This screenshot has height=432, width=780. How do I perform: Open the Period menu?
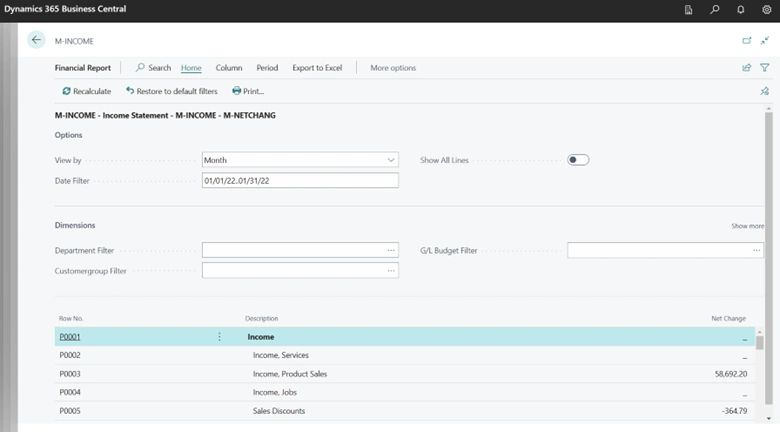pyautogui.click(x=267, y=68)
